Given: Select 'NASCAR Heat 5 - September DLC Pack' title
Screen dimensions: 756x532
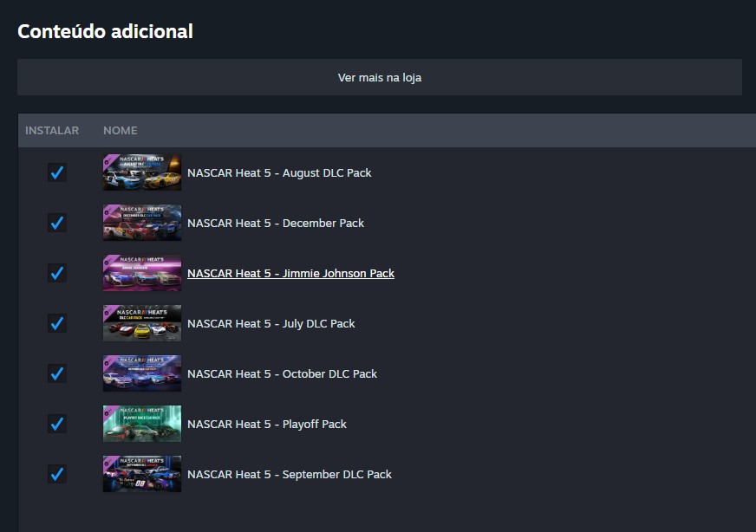Looking at the screenshot, I should (x=290, y=475).
